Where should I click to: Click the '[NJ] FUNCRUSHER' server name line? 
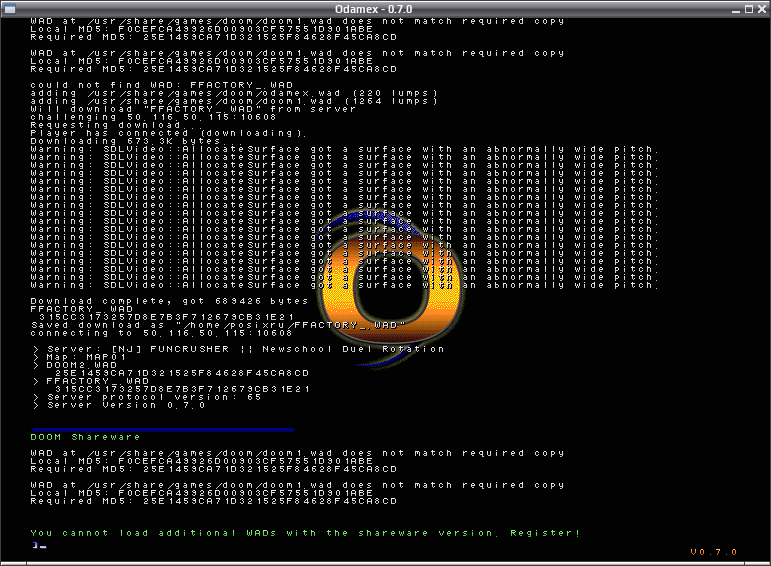238,349
